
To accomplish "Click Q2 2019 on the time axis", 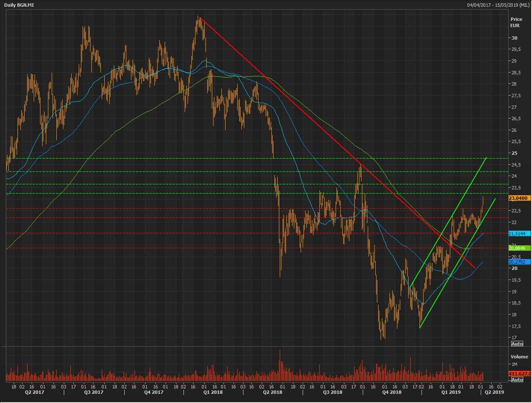I will coord(494,392).
